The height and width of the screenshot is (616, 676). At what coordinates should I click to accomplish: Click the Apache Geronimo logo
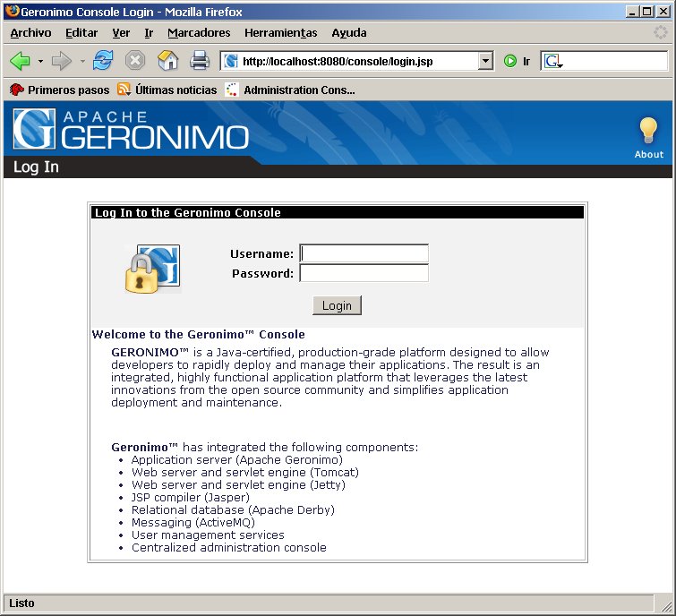coord(131,129)
